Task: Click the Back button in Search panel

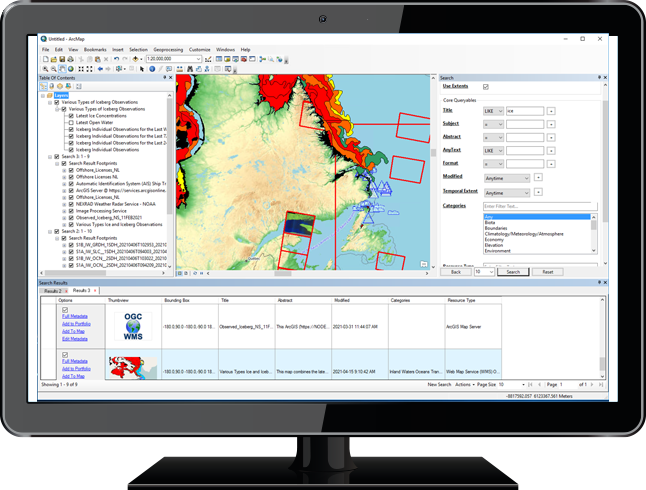Action: [x=456, y=272]
